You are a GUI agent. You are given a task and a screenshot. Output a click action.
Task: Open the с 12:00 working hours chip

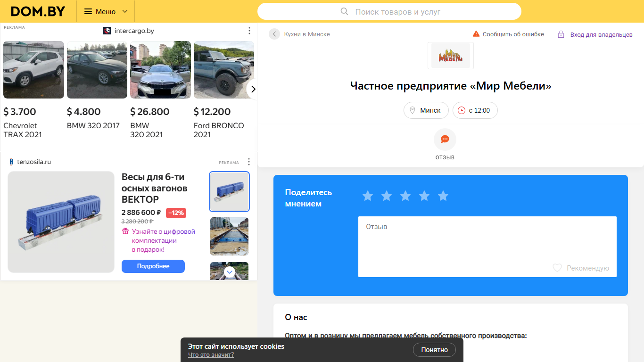click(475, 110)
